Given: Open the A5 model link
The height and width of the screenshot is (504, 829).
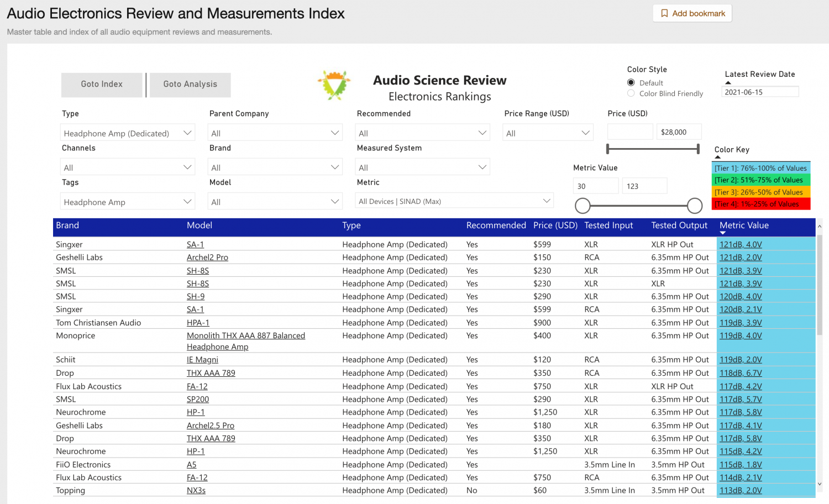Looking at the screenshot, I should point(191,465).
